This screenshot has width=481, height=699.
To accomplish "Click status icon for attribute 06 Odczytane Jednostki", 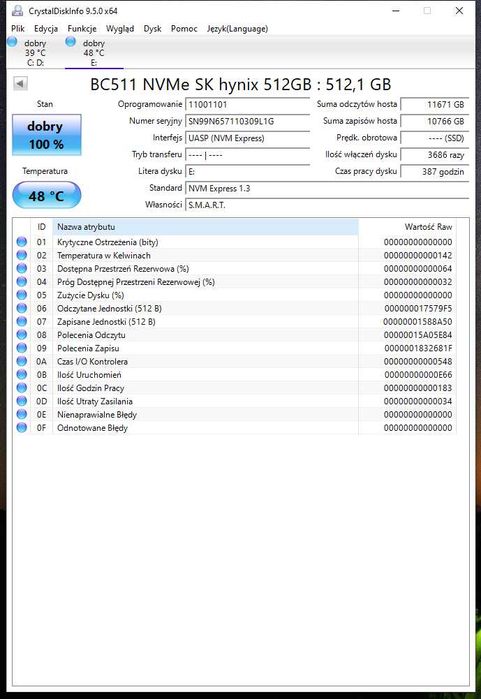I will pyautogui.click(x=21, y=308).
